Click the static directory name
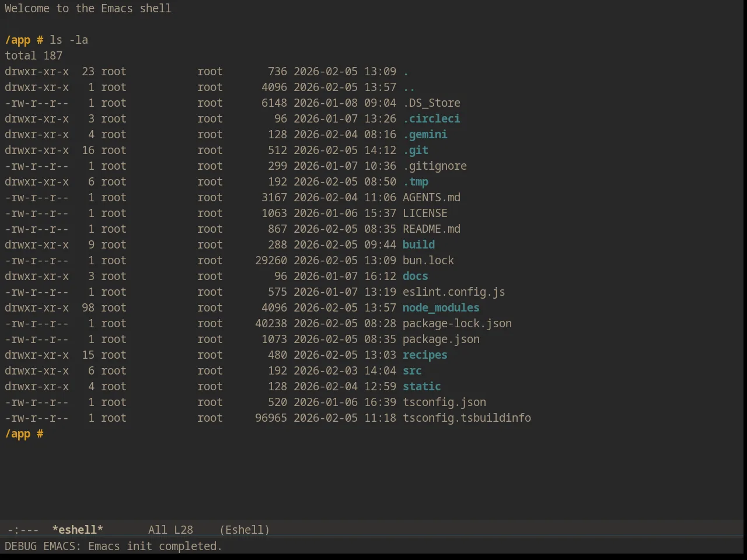Screen dimensions: 747x560 pos(422,386)
